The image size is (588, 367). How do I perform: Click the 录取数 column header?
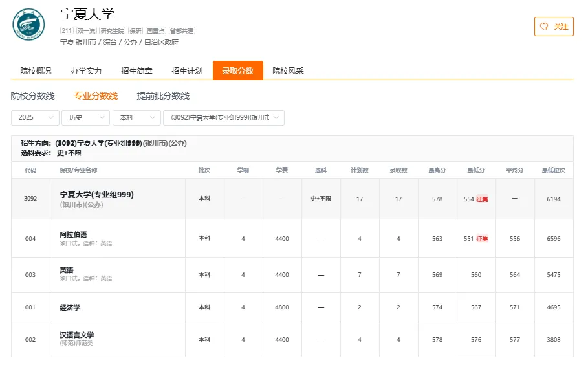point(398,170)
